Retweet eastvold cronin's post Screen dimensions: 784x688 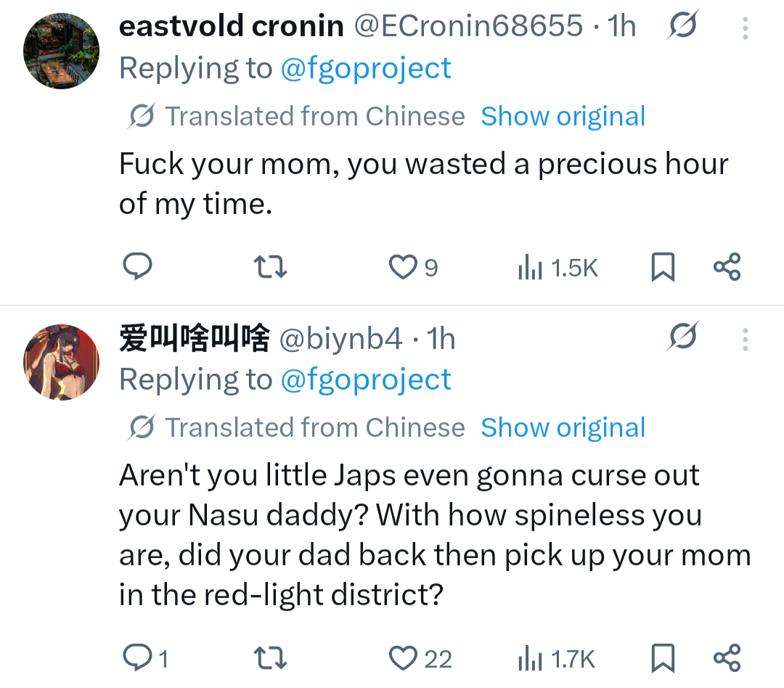(x=270, y=267)
